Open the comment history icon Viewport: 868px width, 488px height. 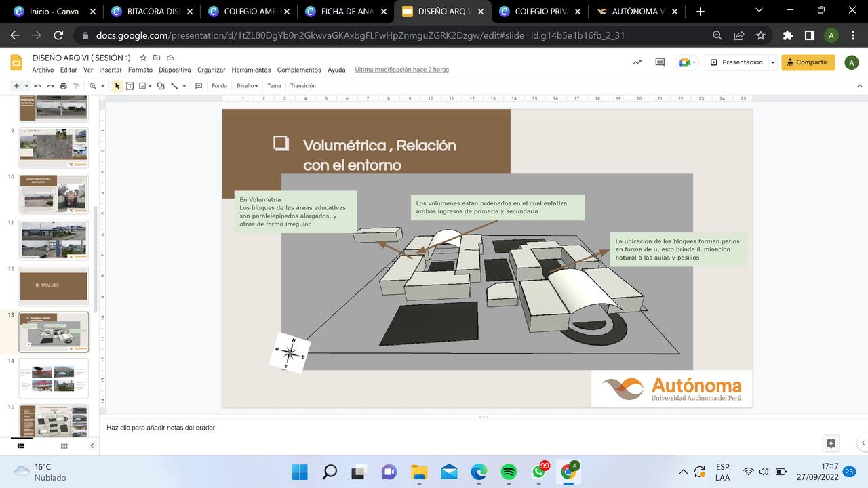click(659, 62)
